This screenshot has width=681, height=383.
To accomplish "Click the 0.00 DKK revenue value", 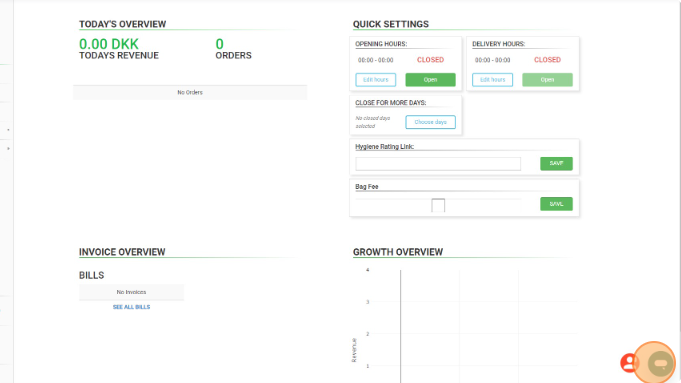I will tap(109, 44).
